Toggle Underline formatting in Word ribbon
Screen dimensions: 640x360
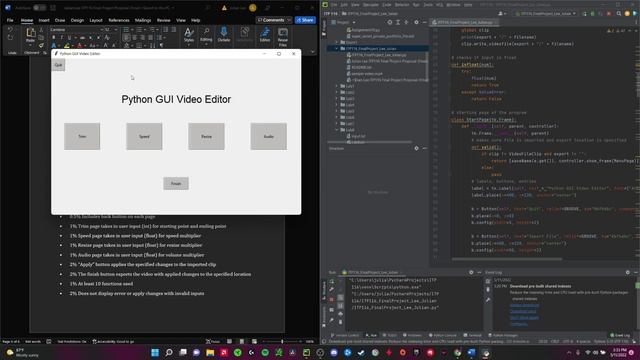[x=69, y=38]
